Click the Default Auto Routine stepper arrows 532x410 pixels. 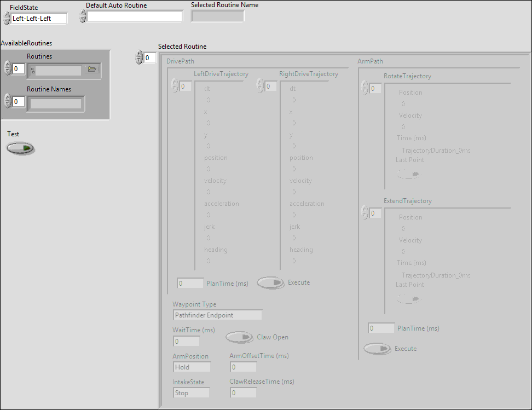click(83, 15)
